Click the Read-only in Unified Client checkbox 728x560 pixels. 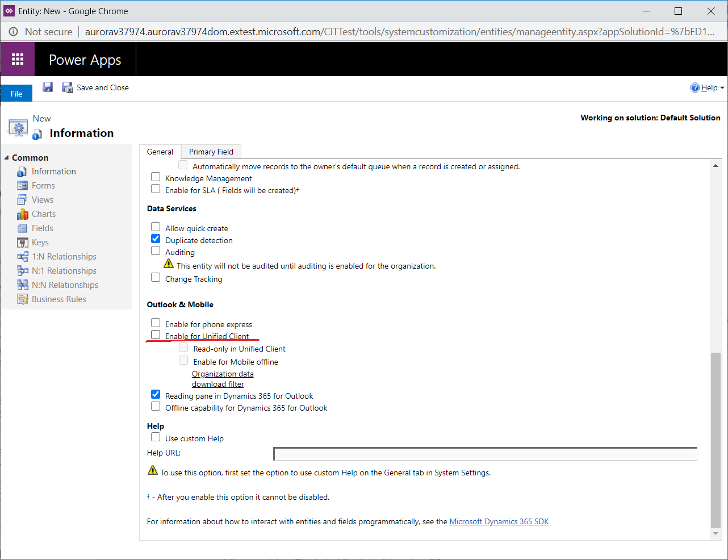(x=183, y=347)
